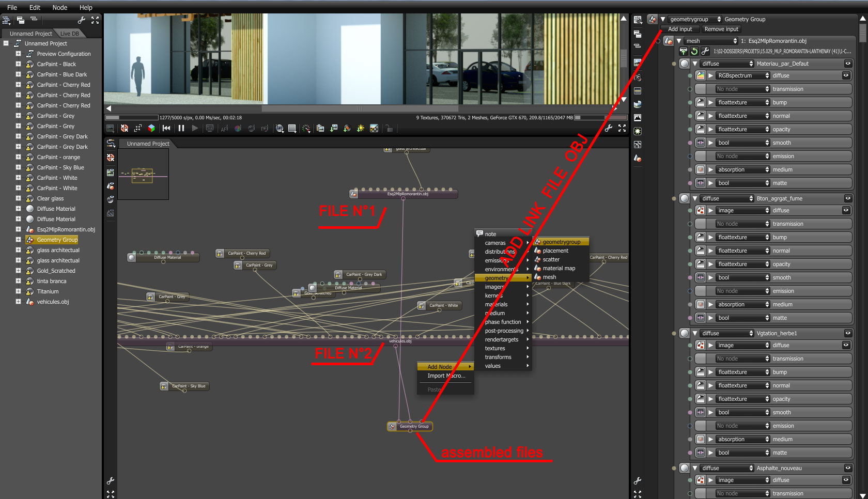Screen dimensions: 868x499
Task: Toggle eye on Bton_agrgat_fume image diffuse row
Action: [x=846, y=210]
